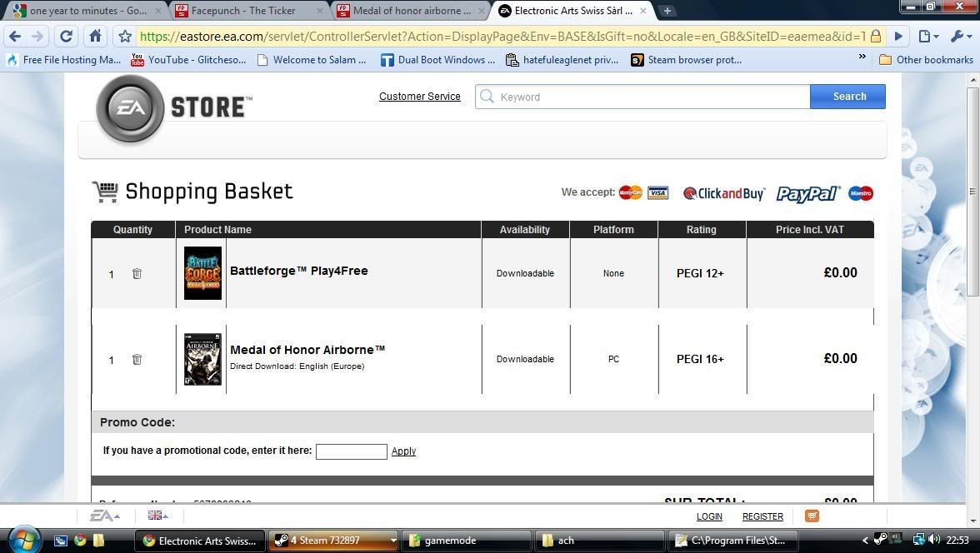Click the Shopping Basket cart icon

[x=105, y=192]
